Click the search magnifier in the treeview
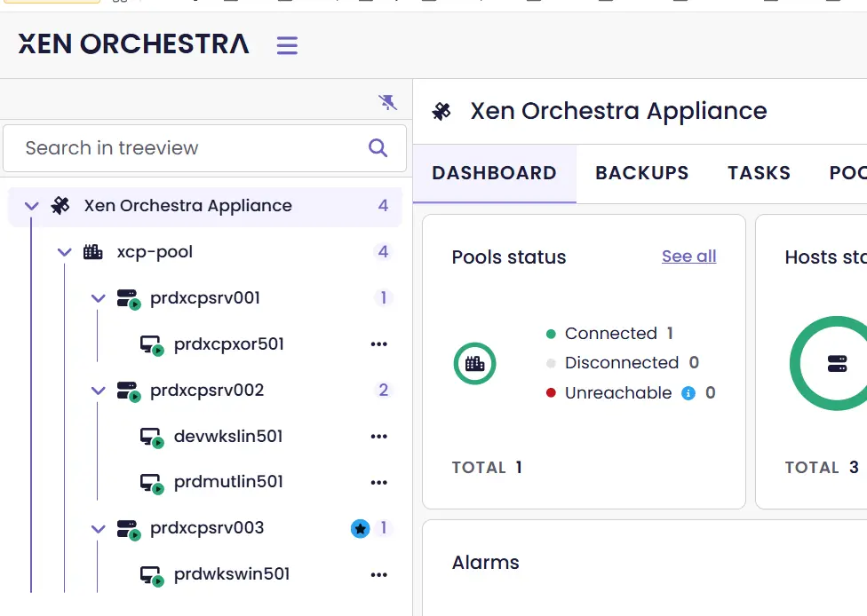 [378, 147]
